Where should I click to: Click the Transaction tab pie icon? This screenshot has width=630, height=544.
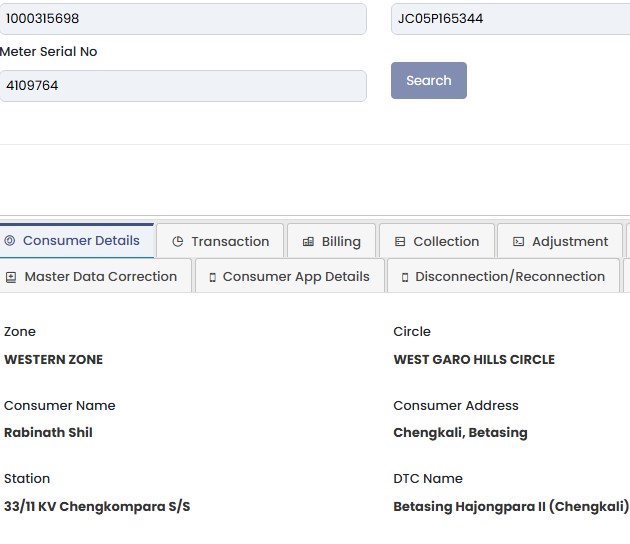point(178,242)
